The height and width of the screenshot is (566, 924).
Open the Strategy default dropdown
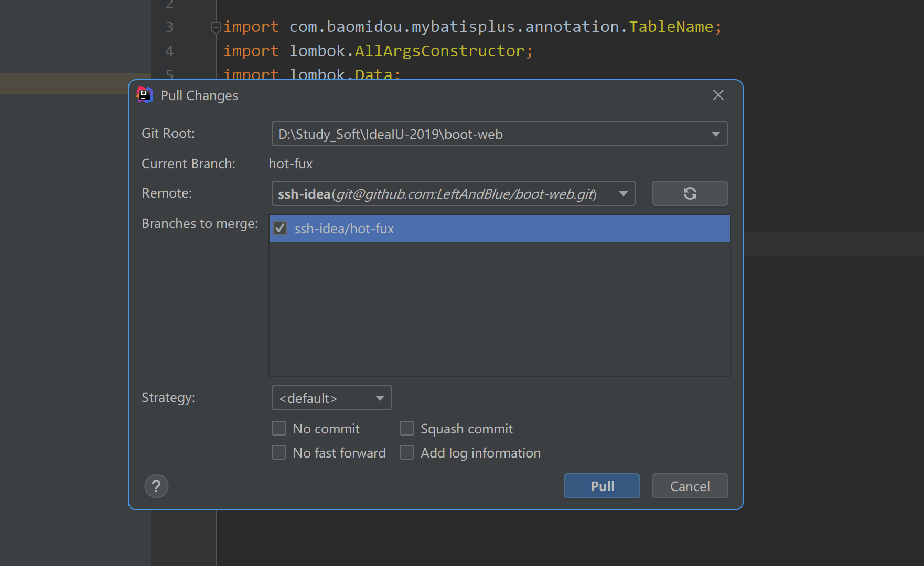click(331, 398)
